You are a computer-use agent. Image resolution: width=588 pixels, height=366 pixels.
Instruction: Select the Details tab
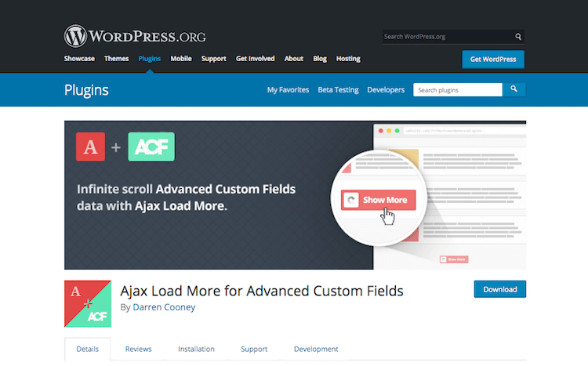click(x=87, y=349)
